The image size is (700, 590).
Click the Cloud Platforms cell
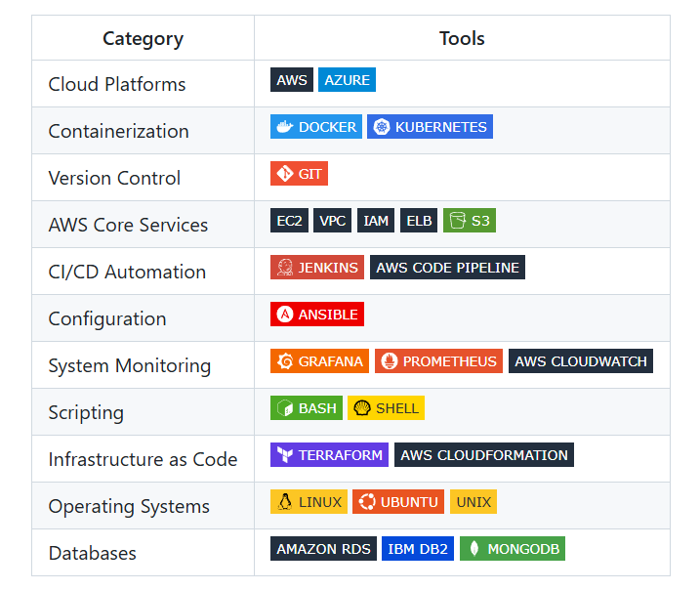click(x=143, y=84)
